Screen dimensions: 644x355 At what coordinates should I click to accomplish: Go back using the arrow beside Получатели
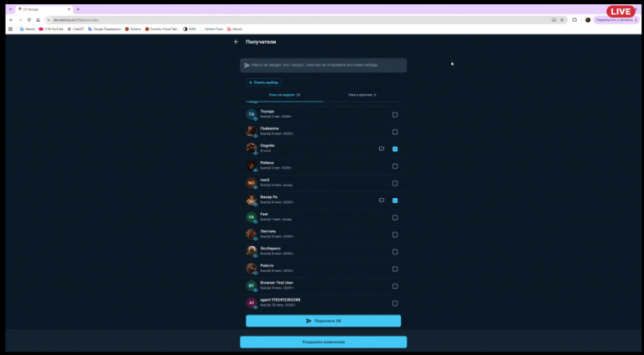[236, 42]
